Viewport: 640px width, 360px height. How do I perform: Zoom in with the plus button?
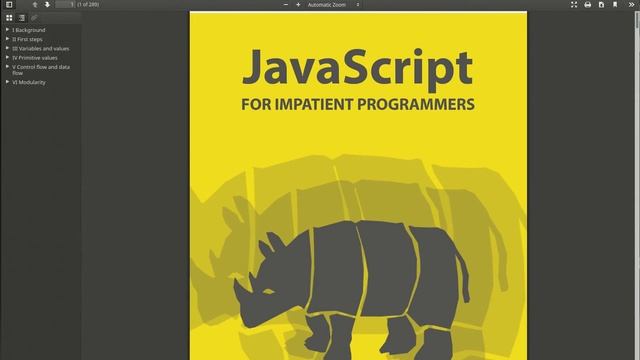(x=298, y=4)
